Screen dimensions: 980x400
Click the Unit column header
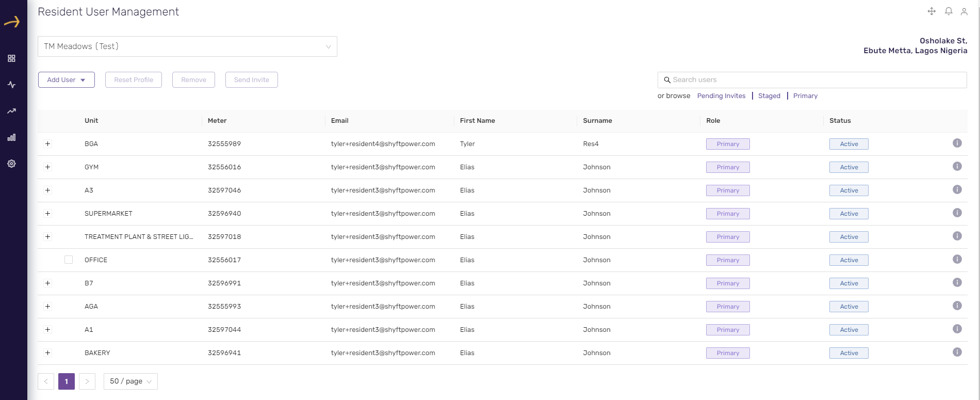(x=91, y=121)
